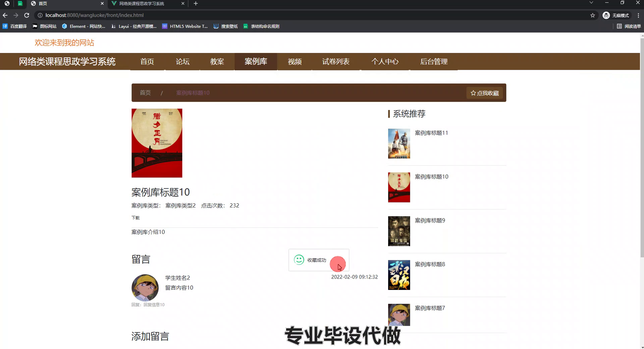Switch to the 首页 browser tab
Screen dimensions: 644x349
[x=67, y=3]
